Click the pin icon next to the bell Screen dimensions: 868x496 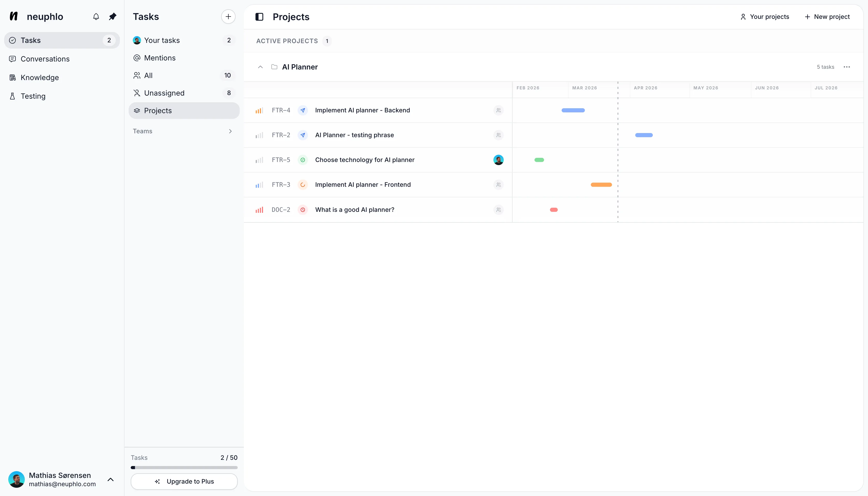112,16
